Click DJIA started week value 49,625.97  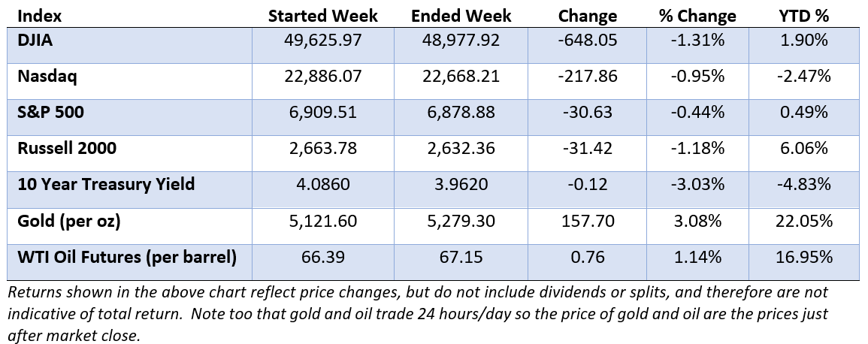point(323,41)
